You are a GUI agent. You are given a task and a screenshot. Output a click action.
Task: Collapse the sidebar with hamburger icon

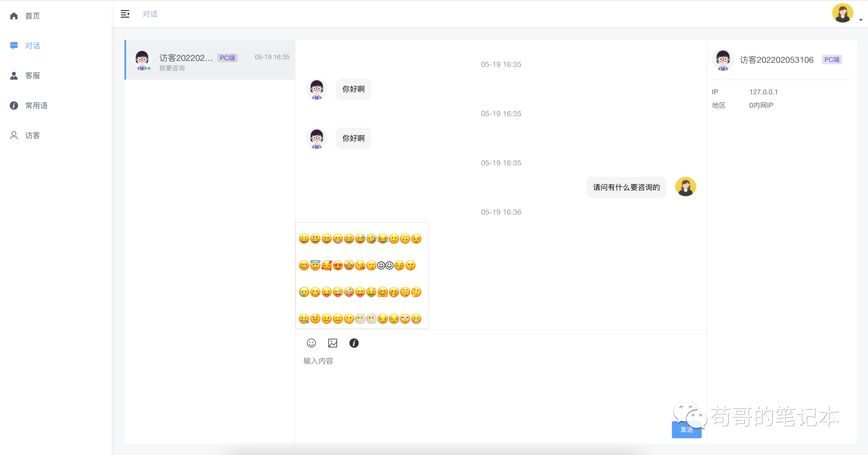(125, 14)
